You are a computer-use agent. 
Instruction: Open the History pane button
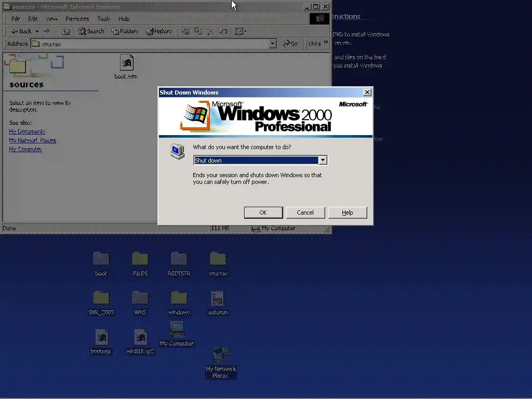[159, 31]
